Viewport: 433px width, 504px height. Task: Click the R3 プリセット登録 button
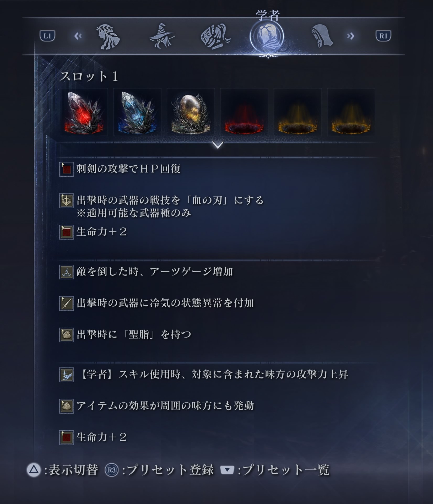[x=159, y=470]
